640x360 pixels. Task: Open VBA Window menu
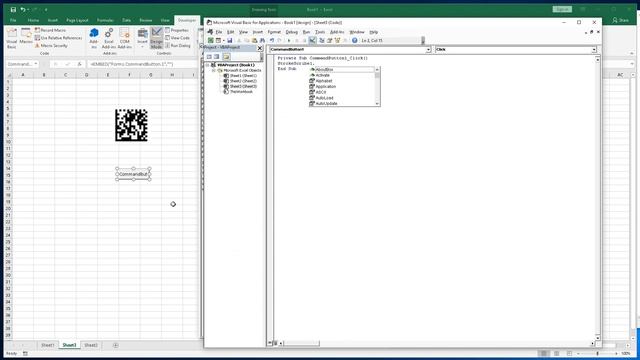click(x=357, y=32)
